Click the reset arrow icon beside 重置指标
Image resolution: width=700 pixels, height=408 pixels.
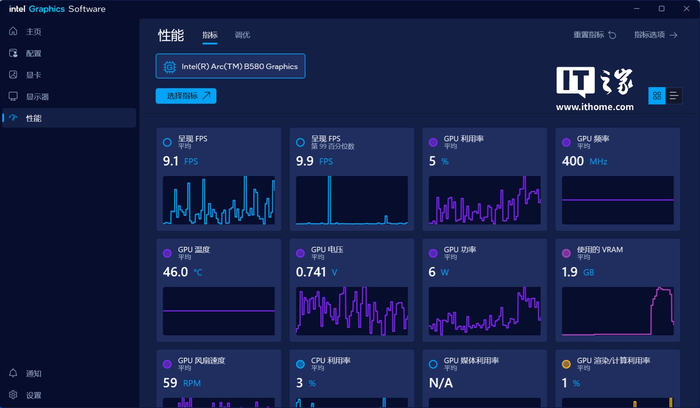coord(612,35)
